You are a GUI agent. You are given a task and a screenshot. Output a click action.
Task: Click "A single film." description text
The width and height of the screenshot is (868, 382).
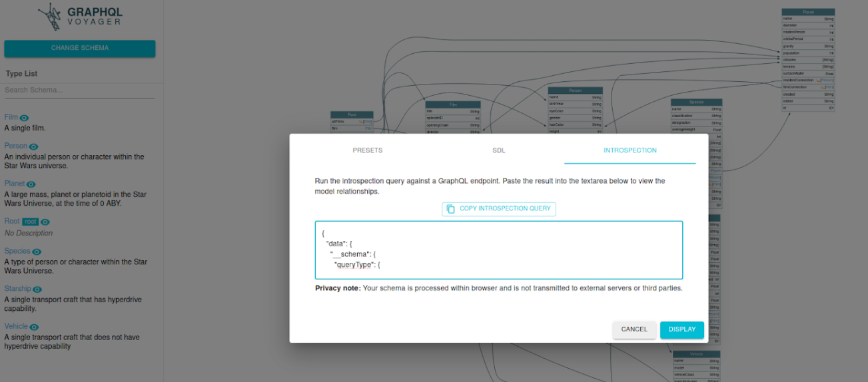tap(25, 128)
